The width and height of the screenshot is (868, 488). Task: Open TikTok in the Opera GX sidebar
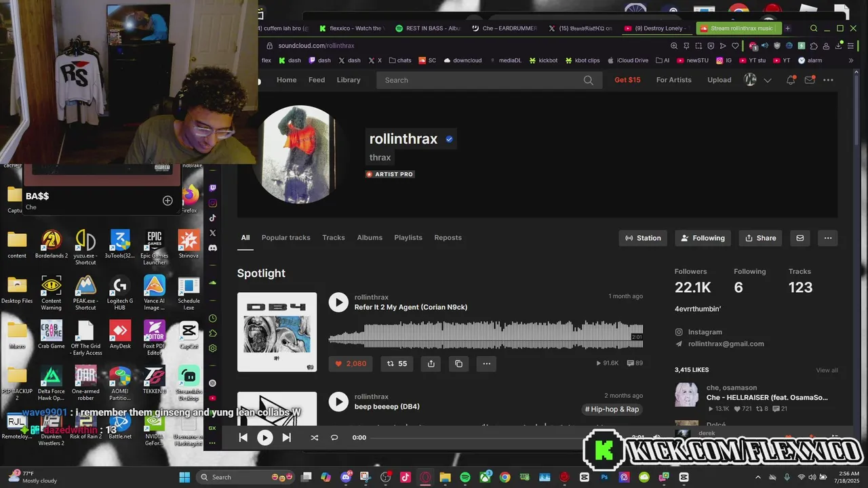click(212, 218)
